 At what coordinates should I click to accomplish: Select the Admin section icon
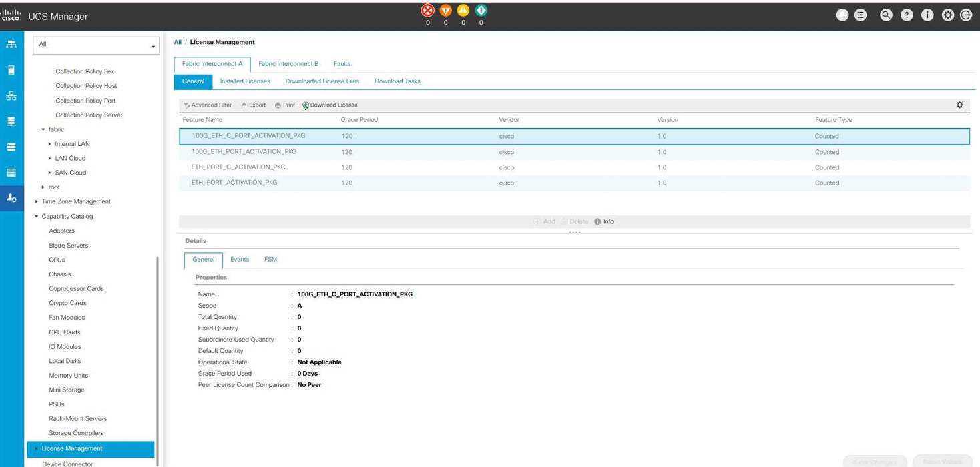pos(11,198)
